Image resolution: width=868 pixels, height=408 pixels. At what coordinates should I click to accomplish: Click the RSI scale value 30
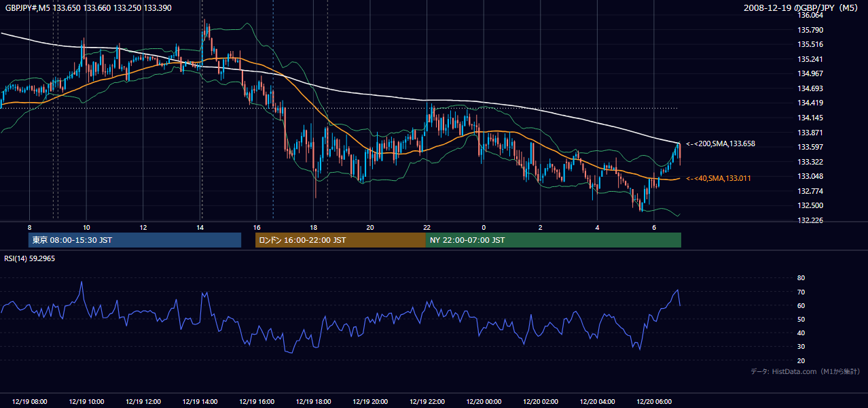[x=801, y=346]
